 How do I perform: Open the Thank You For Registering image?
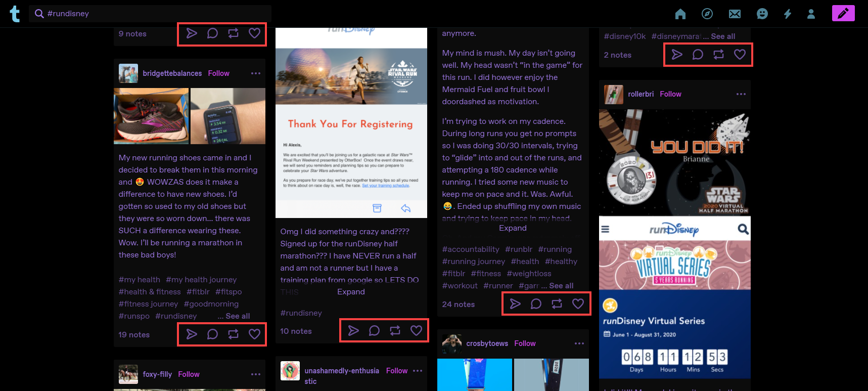(351, 123)
